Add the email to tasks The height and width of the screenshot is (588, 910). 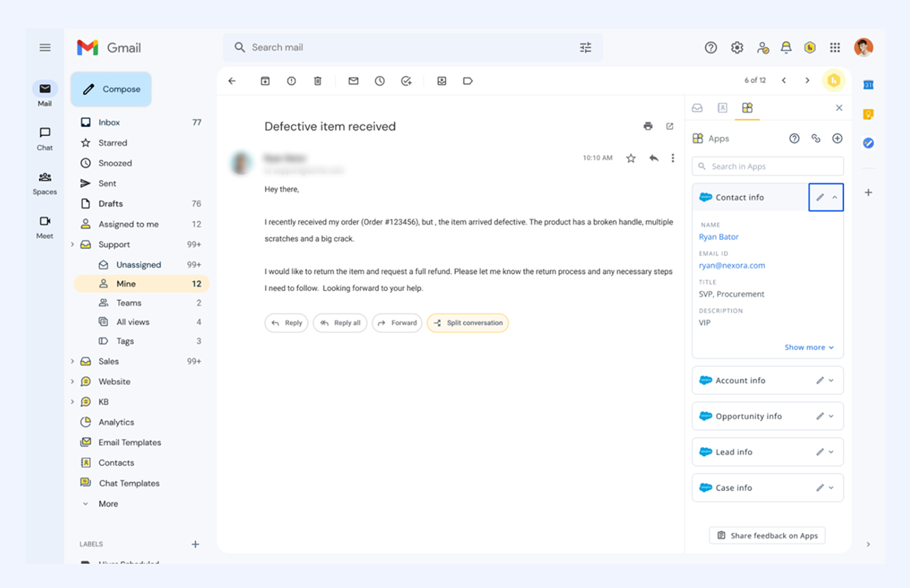[406, 81]
